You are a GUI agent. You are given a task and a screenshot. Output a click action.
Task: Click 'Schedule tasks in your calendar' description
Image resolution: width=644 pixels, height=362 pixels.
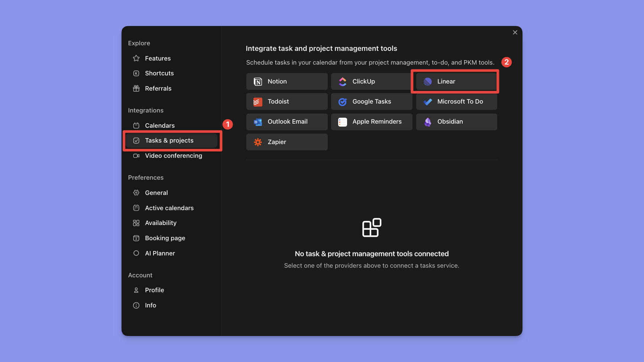point(370,63)
